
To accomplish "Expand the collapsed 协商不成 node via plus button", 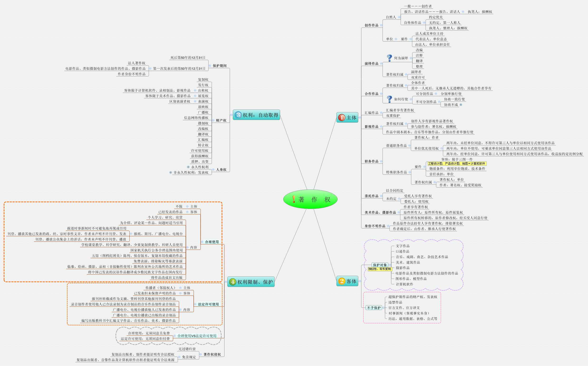I will [461, 105].
